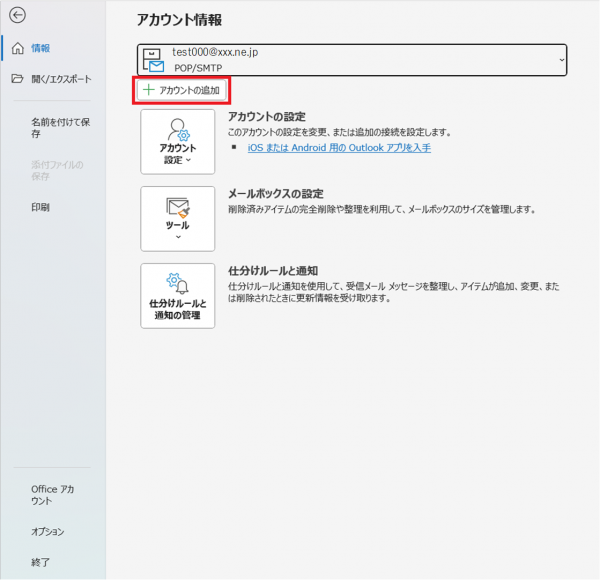
Task: Click the アカウント設定 person-gear icon
Action: pyautogui.click(x=178, y=128)
